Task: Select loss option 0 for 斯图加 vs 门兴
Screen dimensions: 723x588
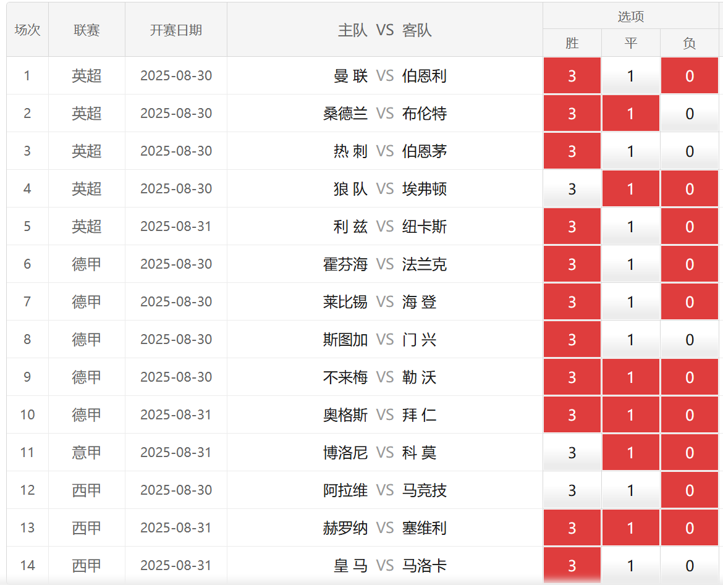Action: [x=690, y=340]
